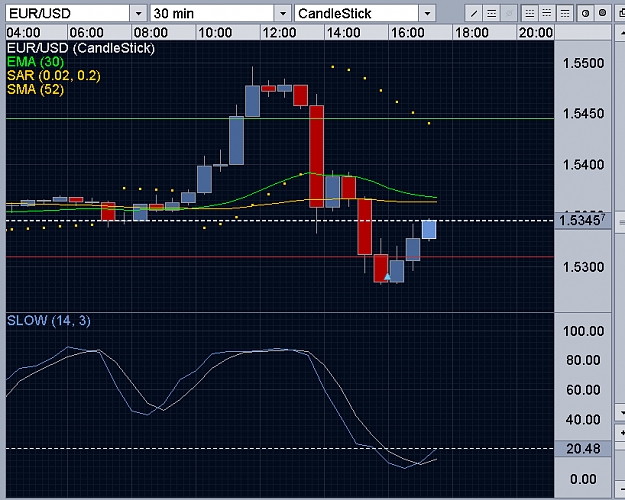Click the 08:00 time axis label
The width and height of the screenshot is (625, 500).
pos(150,32)
